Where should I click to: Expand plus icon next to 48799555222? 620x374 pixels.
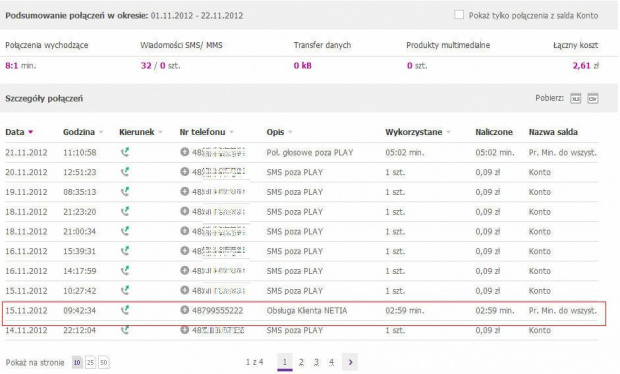point(184,310)
